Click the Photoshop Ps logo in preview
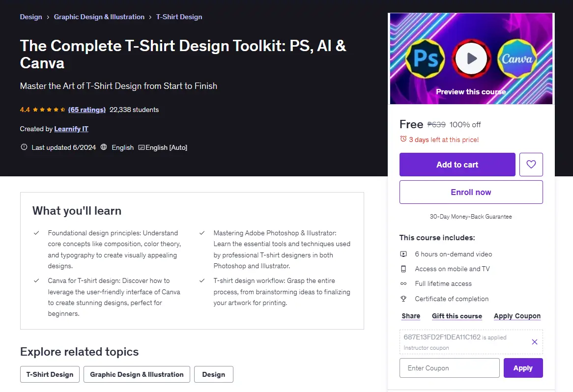Screen dimensions: 573x392 [x=426, y=58]
